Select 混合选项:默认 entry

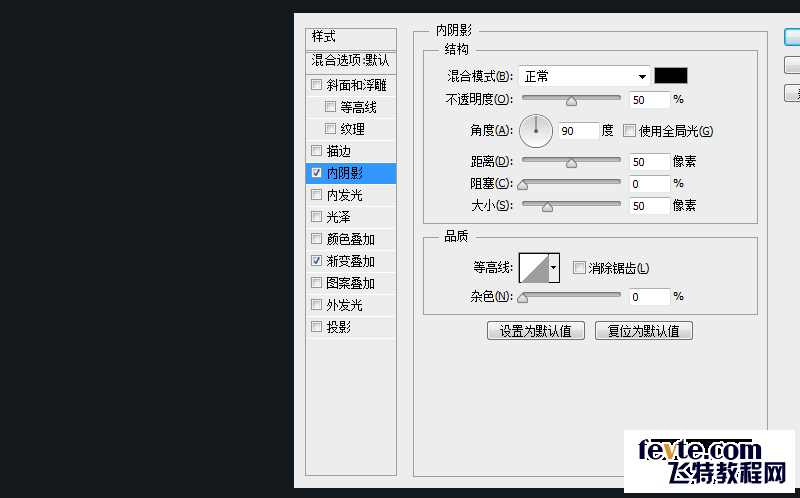click(x=351, y=62)
